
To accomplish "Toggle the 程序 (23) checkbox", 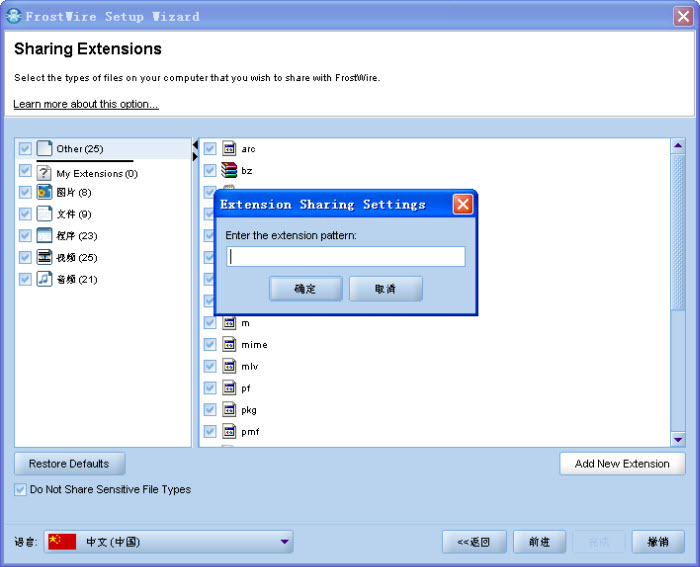I will tap(25, 235).
